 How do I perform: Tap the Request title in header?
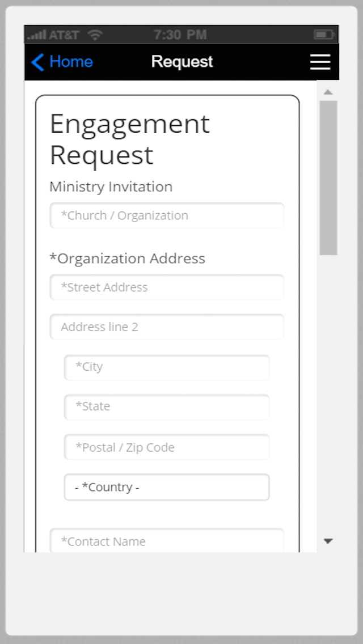click(x=182, y=62)
